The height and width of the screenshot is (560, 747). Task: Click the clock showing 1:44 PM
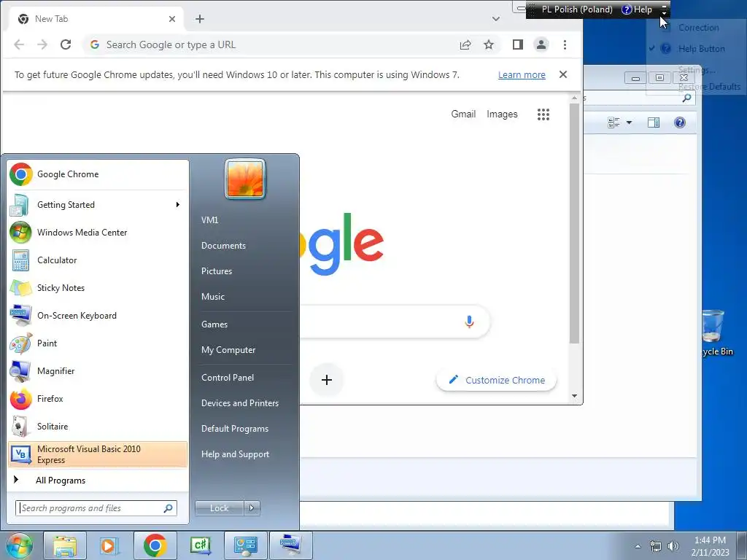(710, 546)
